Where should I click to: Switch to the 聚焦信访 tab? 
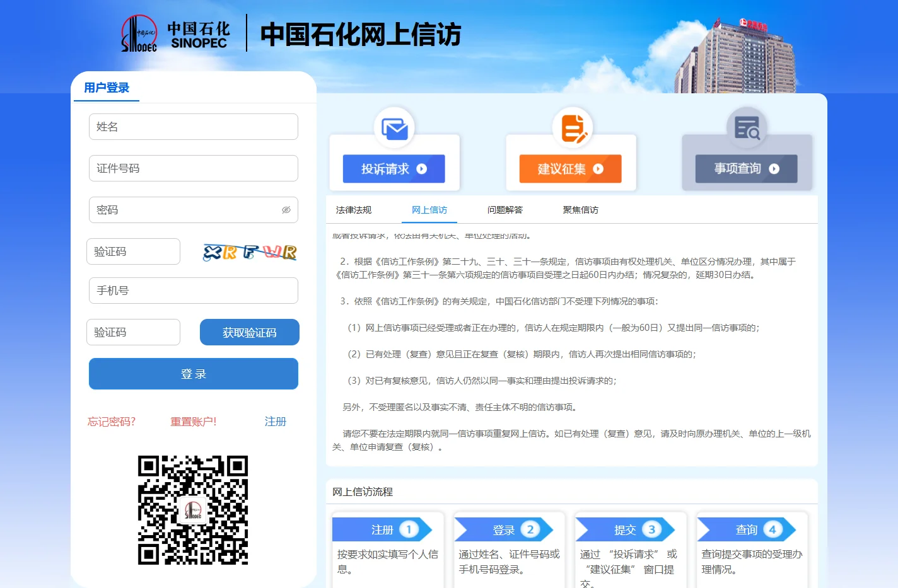point(581,210)
